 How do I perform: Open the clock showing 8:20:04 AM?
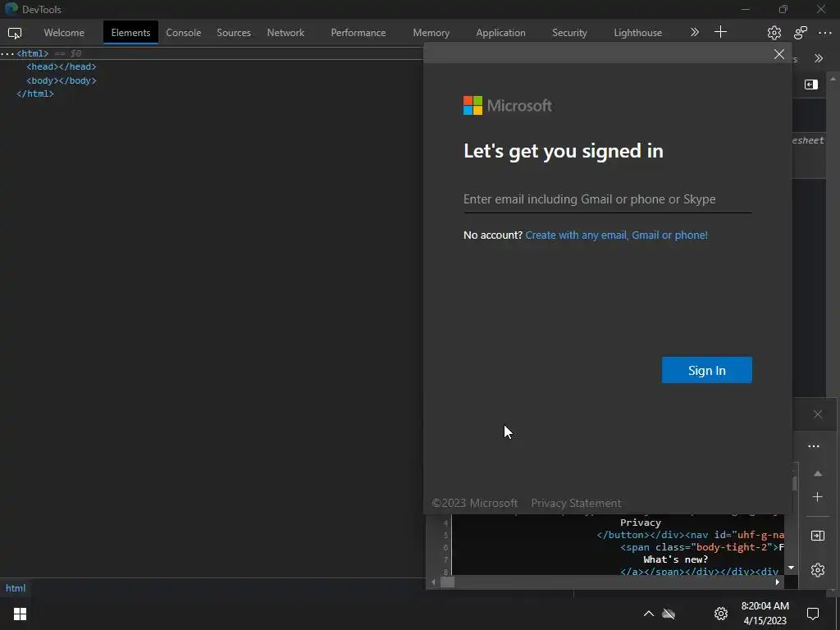765,614
